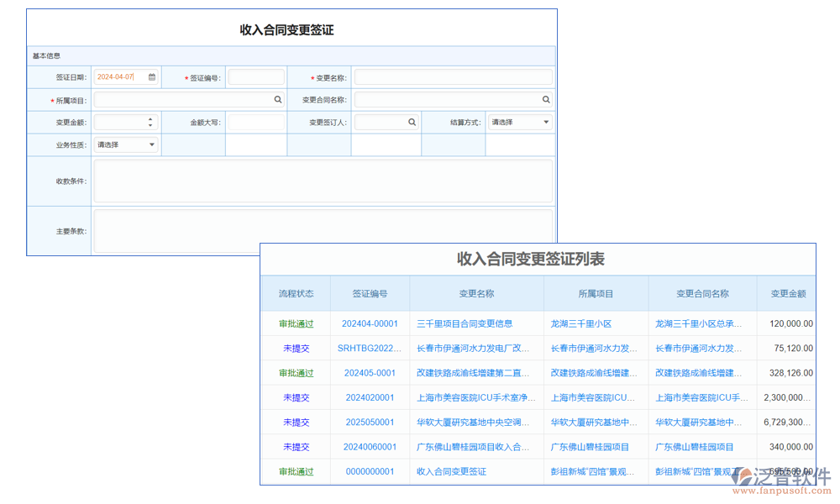Click the 签证编号 input field

(256, 76)
